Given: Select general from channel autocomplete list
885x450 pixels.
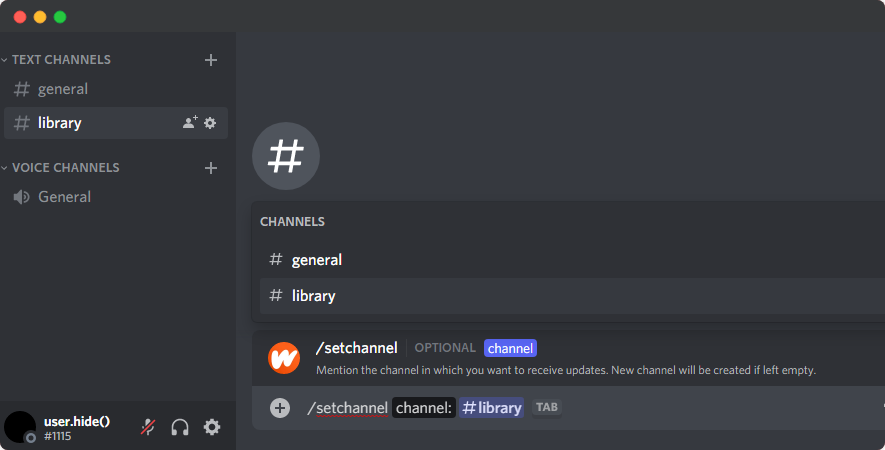Looking at the screenshot, I should point(316,260).
